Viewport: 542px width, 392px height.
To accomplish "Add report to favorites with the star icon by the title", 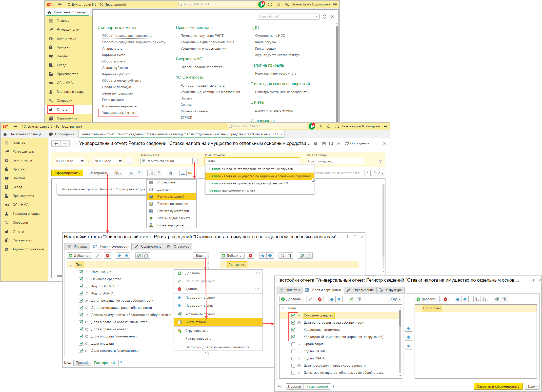I will click(x=75, y=143).
